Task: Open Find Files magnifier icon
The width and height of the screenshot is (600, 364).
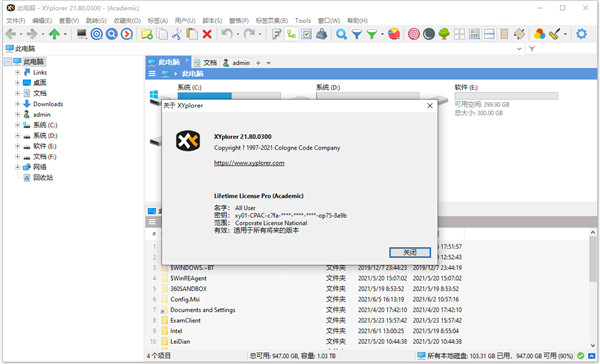Action: [341, 34]
